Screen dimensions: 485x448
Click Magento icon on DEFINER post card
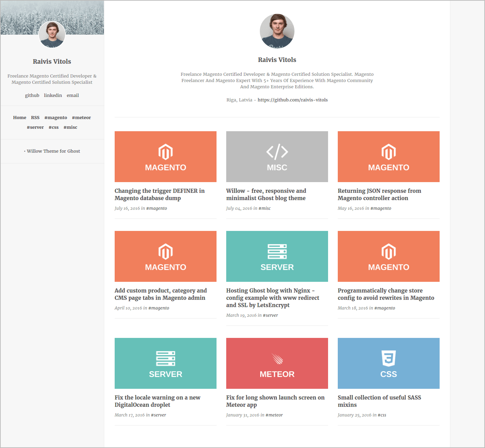(x=166, y=152)
